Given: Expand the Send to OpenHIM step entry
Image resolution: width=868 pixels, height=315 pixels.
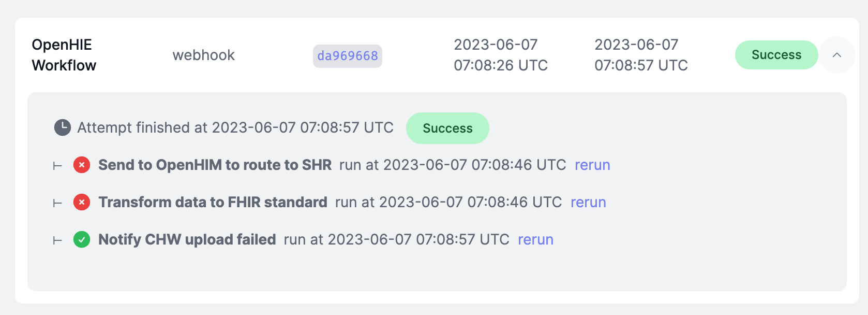Looking at the screenshot, I should coord(215,165).
